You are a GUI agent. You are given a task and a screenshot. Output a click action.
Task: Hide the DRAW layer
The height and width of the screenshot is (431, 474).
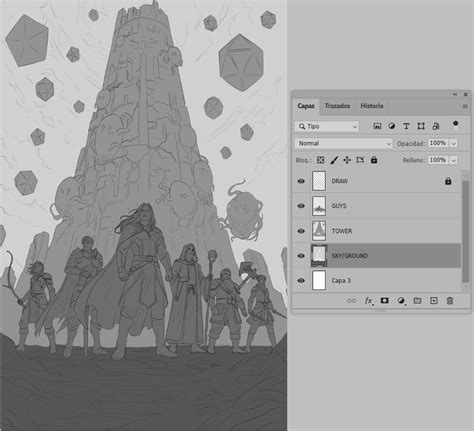tap(301, 181)
